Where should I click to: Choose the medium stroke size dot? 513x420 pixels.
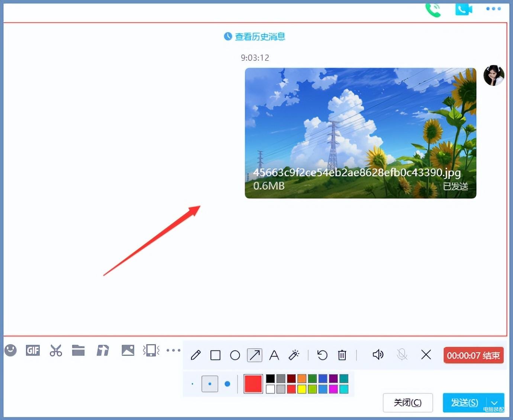[210, 384]
